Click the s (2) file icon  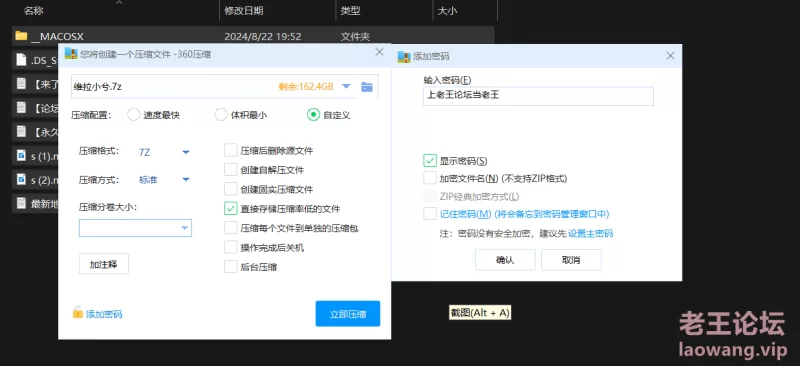point(21,179)
